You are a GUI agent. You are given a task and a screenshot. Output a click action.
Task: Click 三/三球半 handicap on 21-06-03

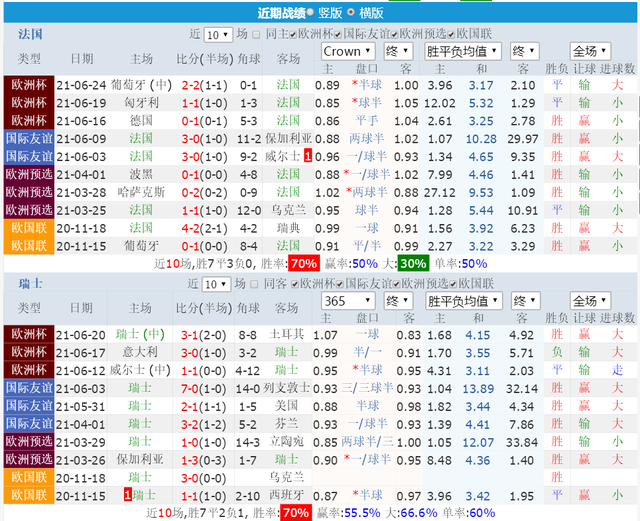coord(367,388)
